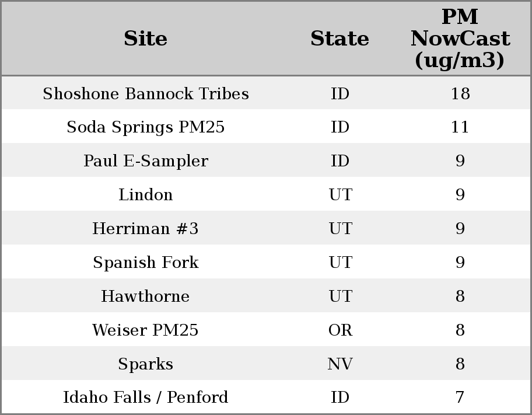Select Idaho Falls / Penford site
Image resolution: width=532 pixels, height=415 pixels.
point(146,397)
